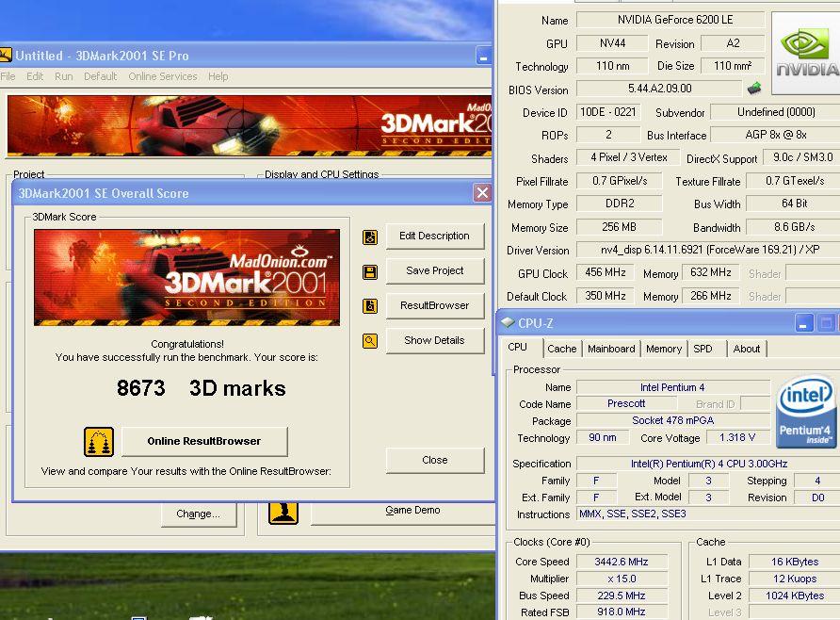Click the CPU Name field Intel Pentium 4
This screenshot has width=840, height=620.
click(x=673, y=387)
